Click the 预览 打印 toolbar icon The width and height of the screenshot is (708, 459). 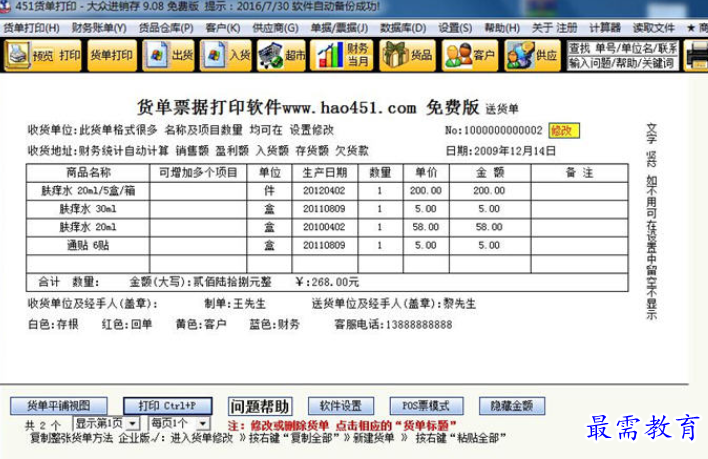(43, 56)
